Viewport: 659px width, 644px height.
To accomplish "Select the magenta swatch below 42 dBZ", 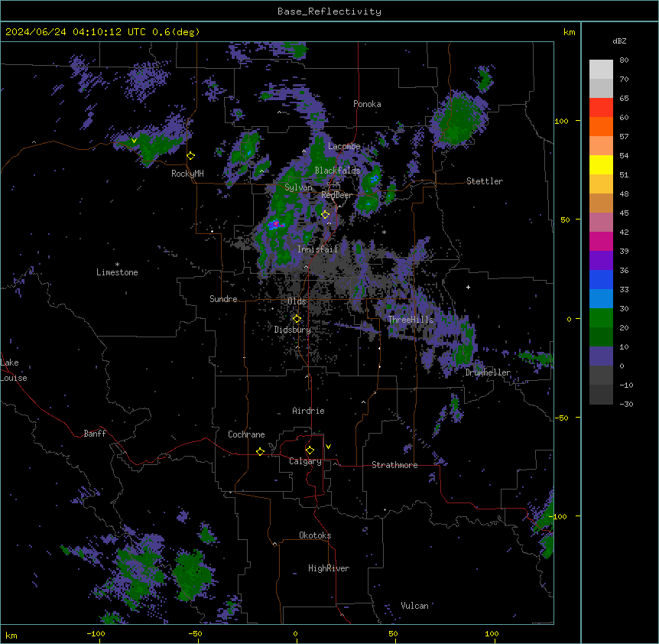I will pos(601,241).
